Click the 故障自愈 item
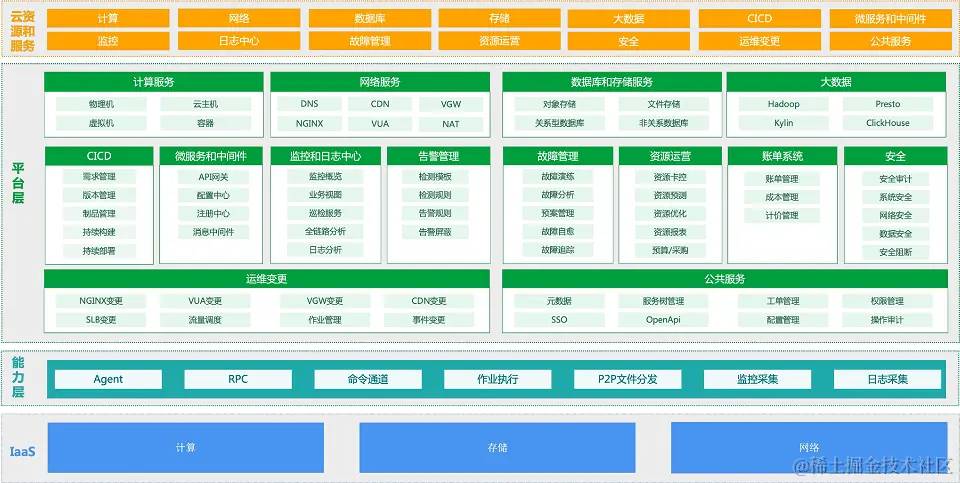The height and width of the screenshot is (483, 960). pyautogui.click(x=558, y=231)
